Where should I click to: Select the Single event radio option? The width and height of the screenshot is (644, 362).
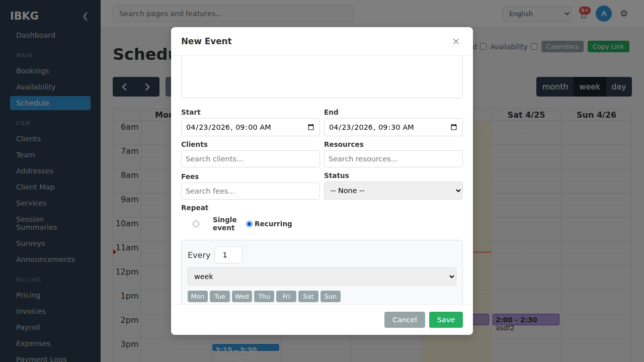(196, 224)
